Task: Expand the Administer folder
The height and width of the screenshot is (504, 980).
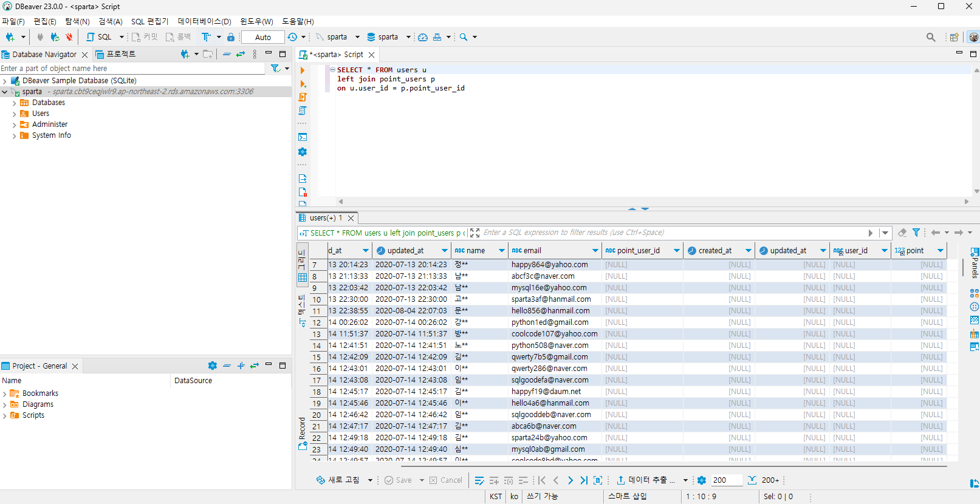Action: 15,125
